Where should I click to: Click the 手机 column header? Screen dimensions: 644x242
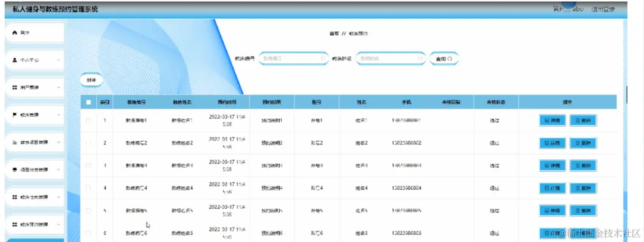(x=406, y=102)
